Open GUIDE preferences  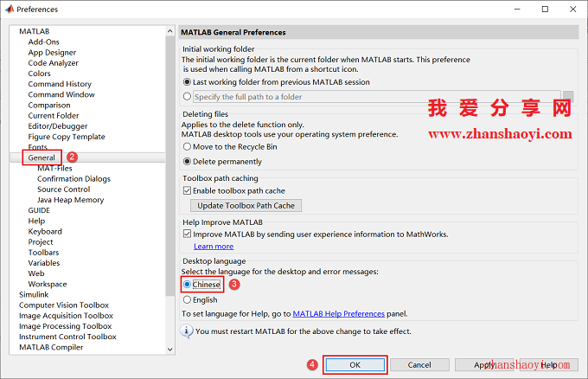point(39,210)
